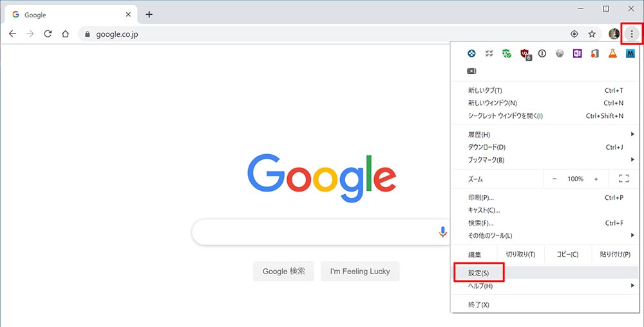Click the Google logo image
Screen dimensions: 644x327
click(x=321, y=178)
